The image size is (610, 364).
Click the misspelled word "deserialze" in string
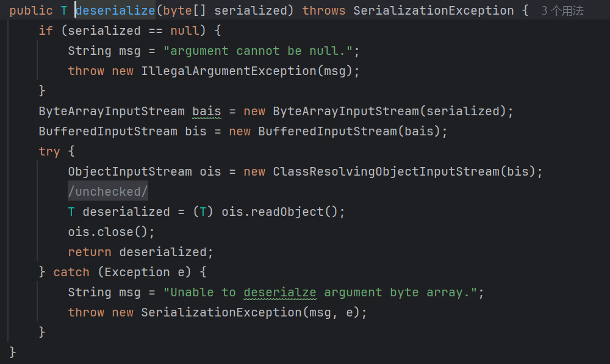pyautogui.click(x=280, y=292)
